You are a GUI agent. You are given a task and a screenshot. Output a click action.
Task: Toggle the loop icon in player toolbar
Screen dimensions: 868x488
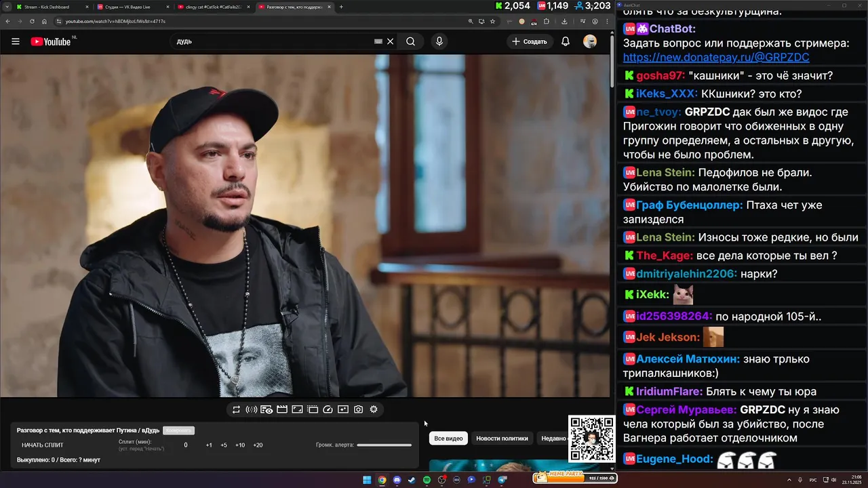coord(236,409)
